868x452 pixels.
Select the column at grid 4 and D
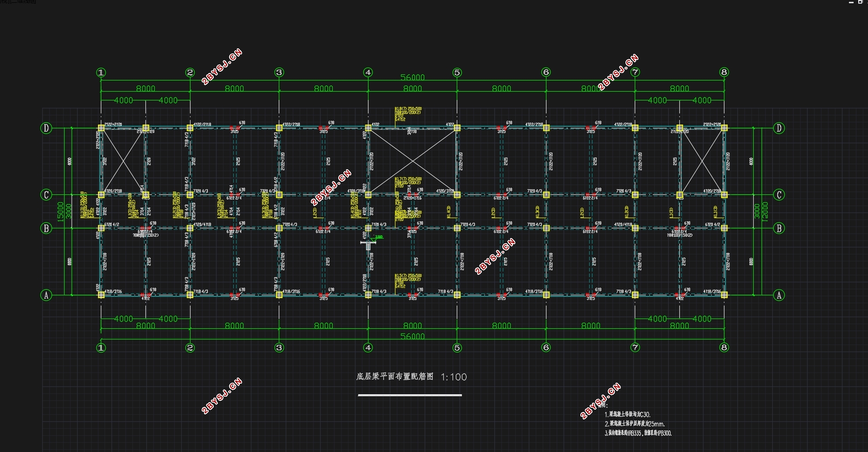(368, 128)
